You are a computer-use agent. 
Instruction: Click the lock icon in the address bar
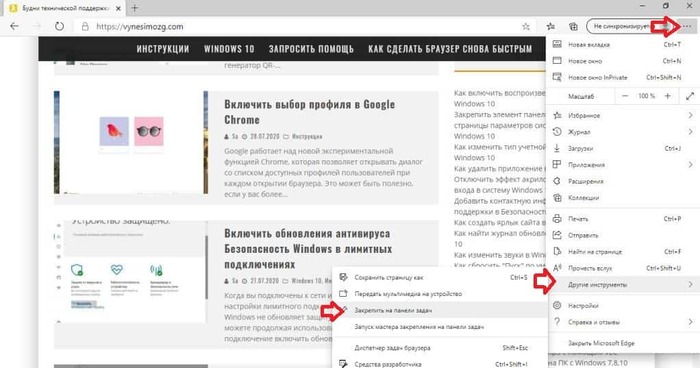85,27
